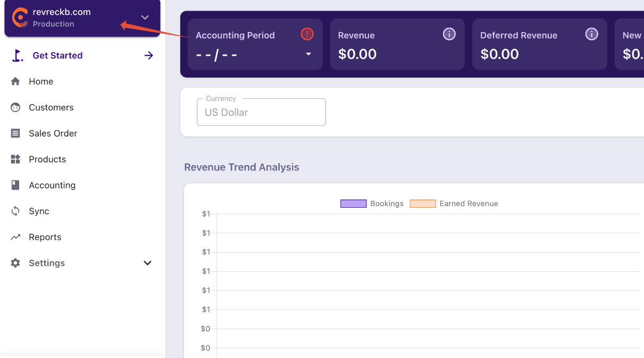This screenshot has height=358, width=644.
Task: Click the Deferred Revenue info icon
Action: coord(592,34)
